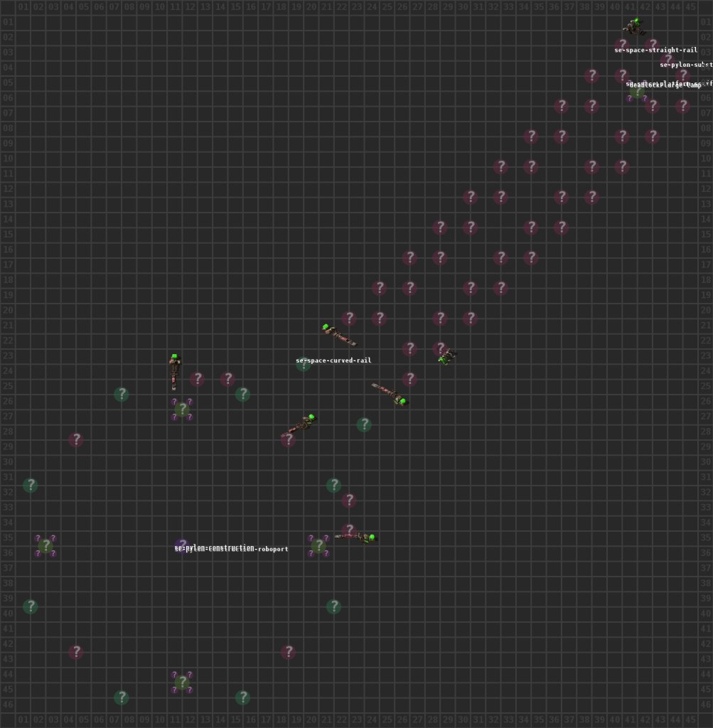Click red question mark at columns 12-13, rows 24-25
Viewport: 713px width, 728px height.
point(198,379)
